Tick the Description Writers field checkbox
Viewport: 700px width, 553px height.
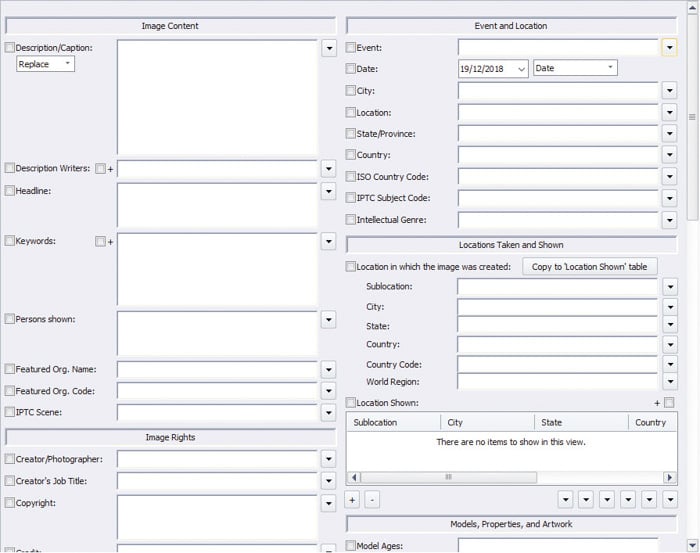click(x=9, y=168)
